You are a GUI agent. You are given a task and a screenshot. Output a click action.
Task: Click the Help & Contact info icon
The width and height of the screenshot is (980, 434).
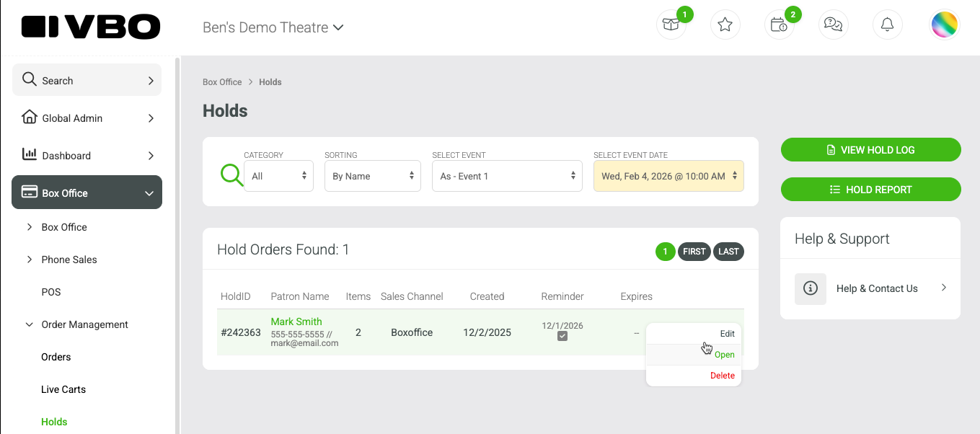811,288
